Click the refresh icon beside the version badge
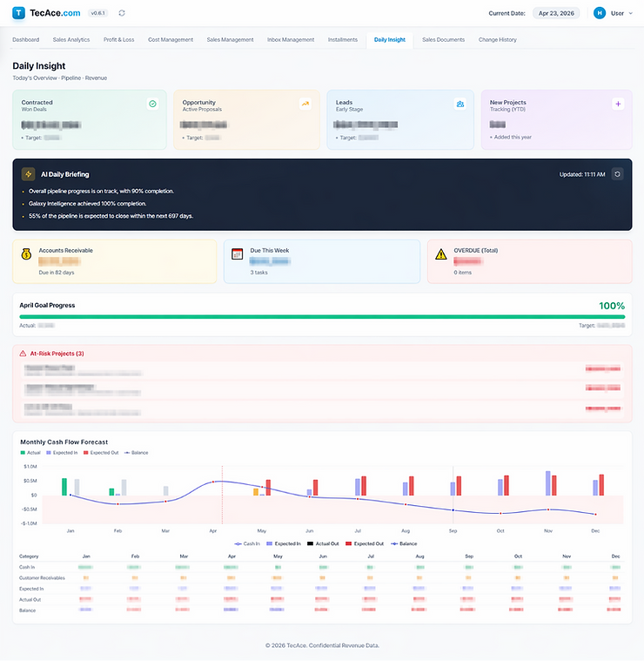Image resolution: width=644 pixels, height=661 pixels. pyautogui.click(x=122, y=13)
